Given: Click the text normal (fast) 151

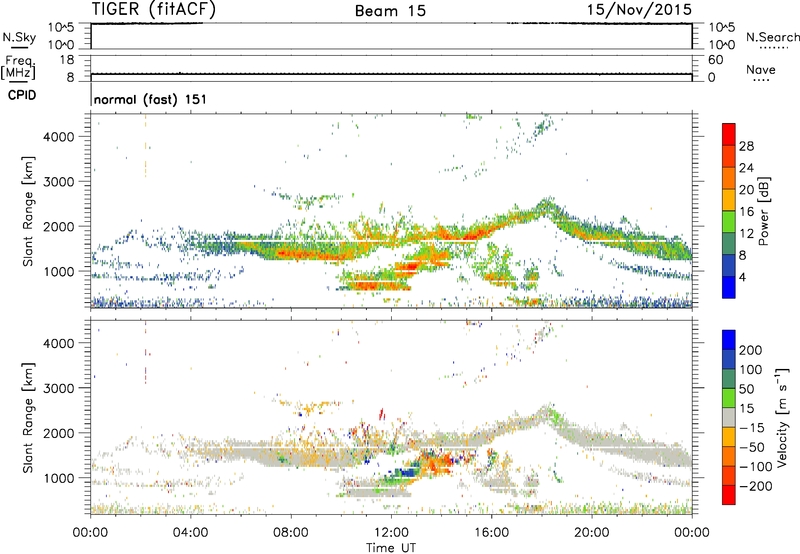Looking at the screenshot, I should tap(151, 99).
